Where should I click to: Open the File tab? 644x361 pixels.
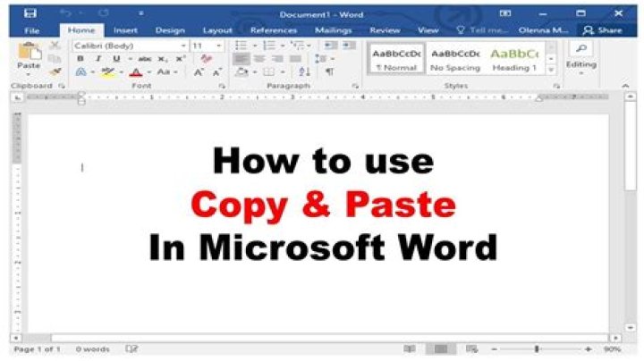click(x=31, y=30)
